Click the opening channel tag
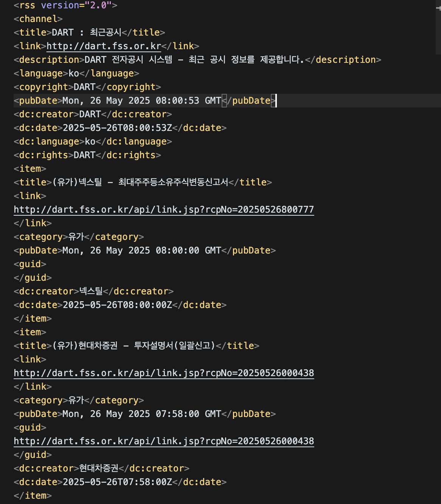 pos(38,19)
